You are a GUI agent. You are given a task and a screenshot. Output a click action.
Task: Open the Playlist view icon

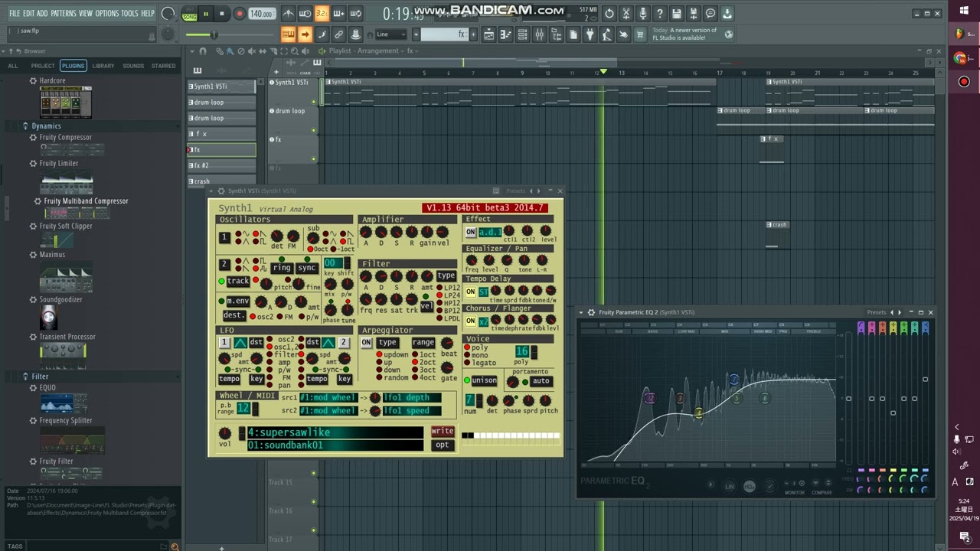point(488,34)
